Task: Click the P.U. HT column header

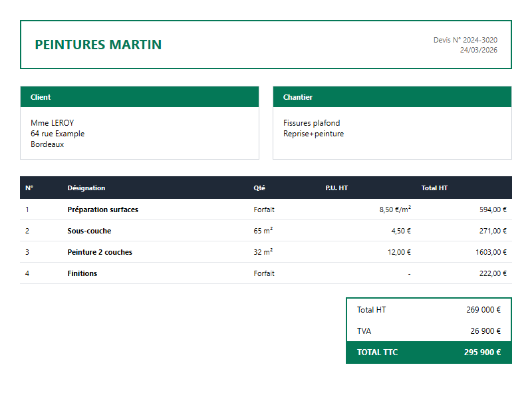Action: click(x=336, y=188)
